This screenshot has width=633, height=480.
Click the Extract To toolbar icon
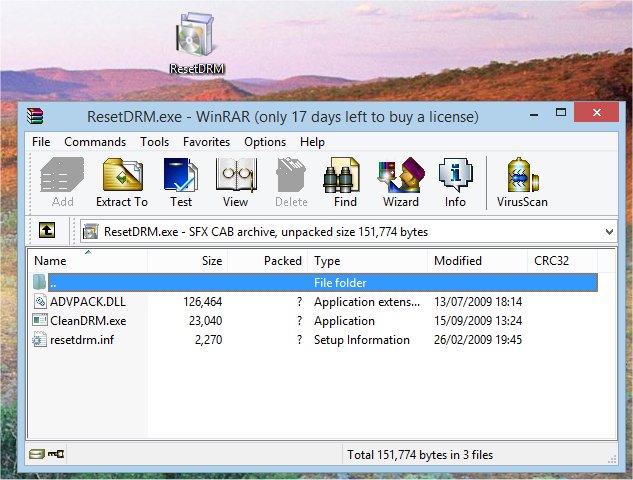(x=122, y=182)
